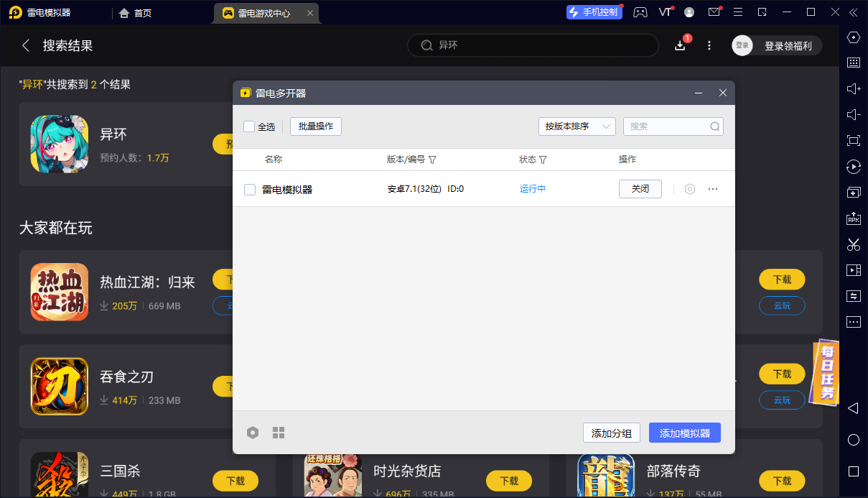Close the 雷电多开器 dialog
The height and width of the screenshot is (498, 868).
pyautogui.click(x=723, y=93)
